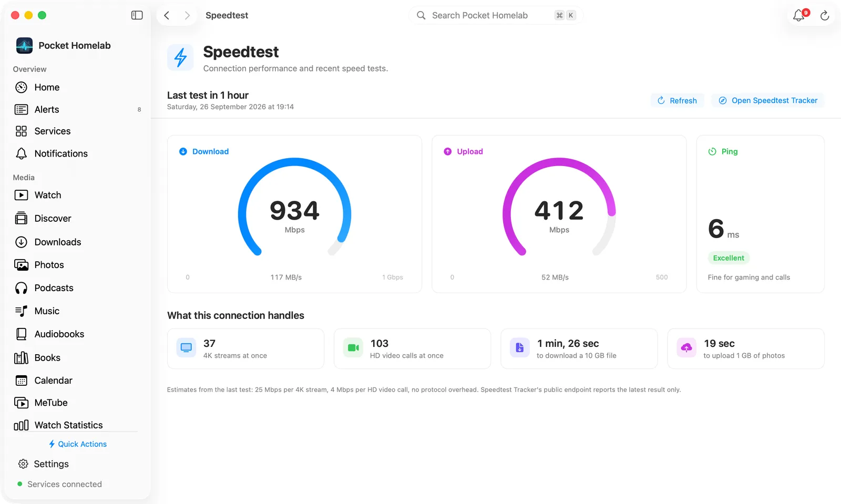
Task: Refresh the speed test results
Action: pos(677,100)
